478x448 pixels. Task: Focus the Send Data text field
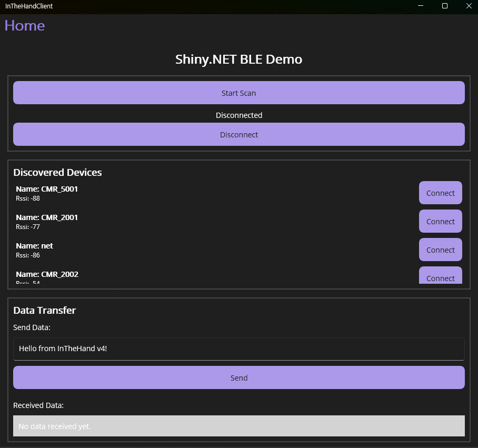(x=238, y=349)
